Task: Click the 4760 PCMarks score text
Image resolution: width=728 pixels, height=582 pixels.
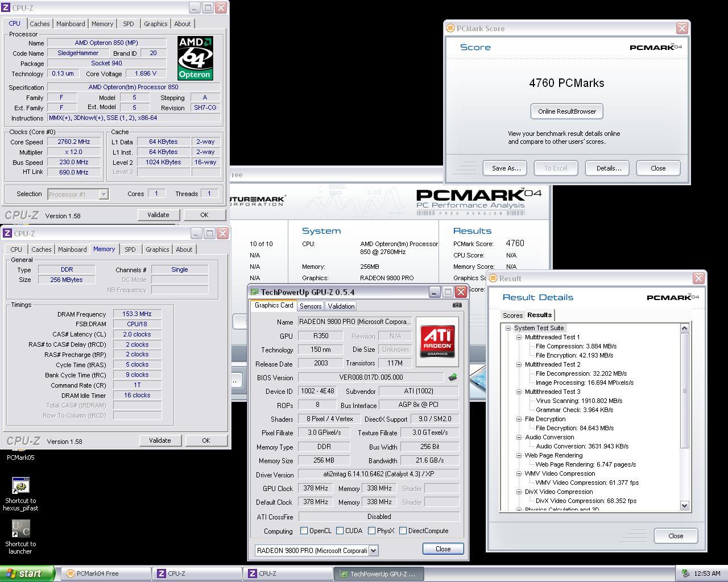Action: [566, 83]
